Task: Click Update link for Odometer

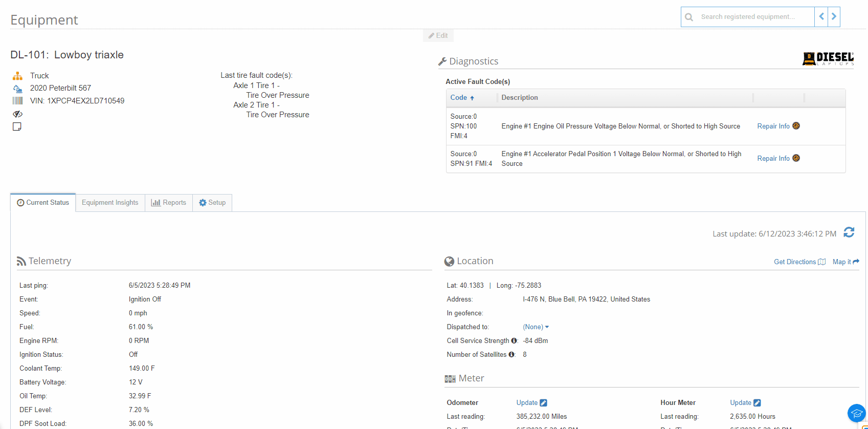Action: [531, 403]
